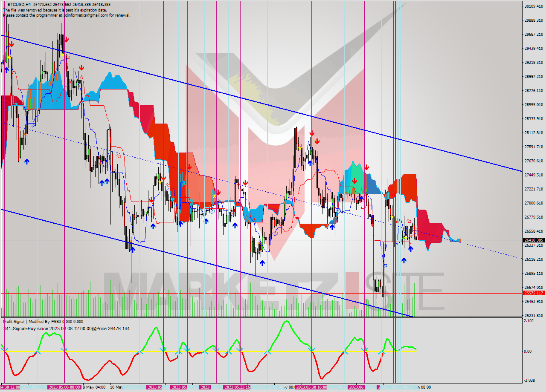Click the 26558.410 price scale label

pyautogui.click(x=534, y=231)
